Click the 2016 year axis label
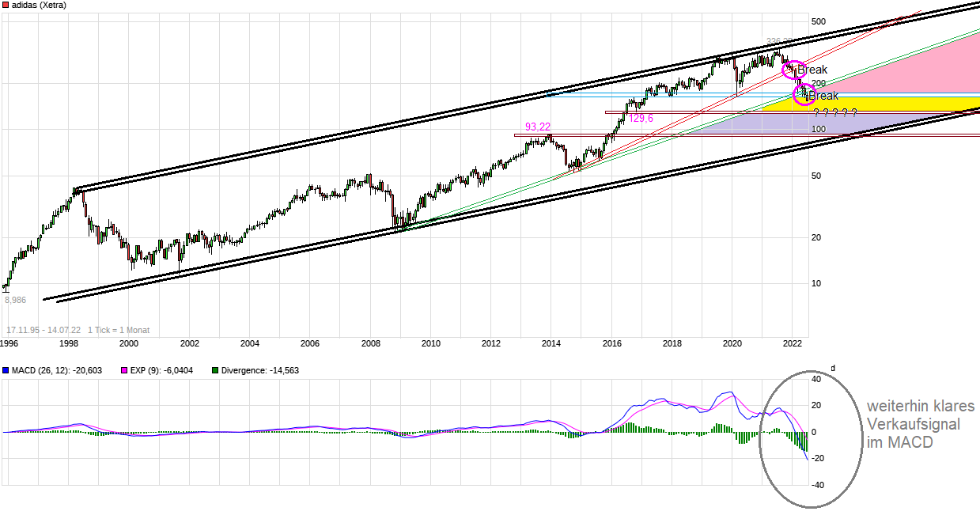 [611, 344]
